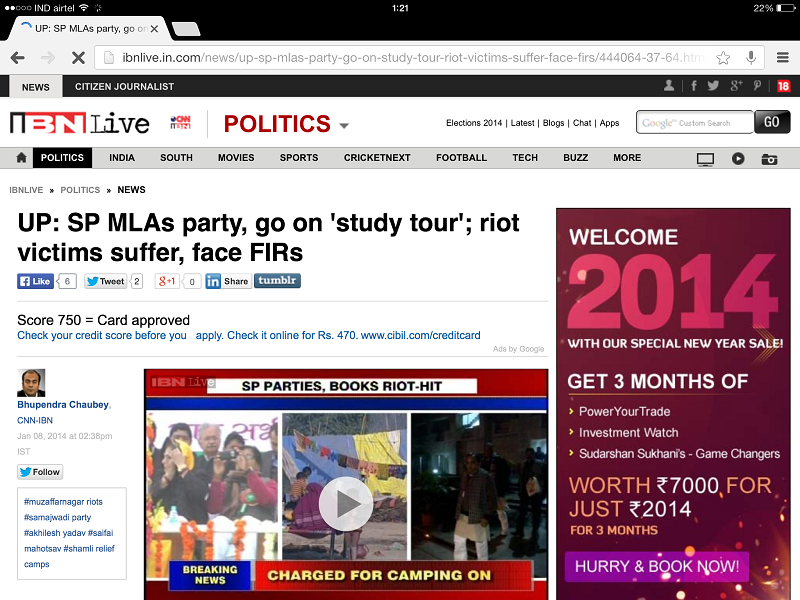Image resolution: width=800 pixels, height=600 pixels.
Task: Go back using the browser back arrow
Action: coord(17,58)
